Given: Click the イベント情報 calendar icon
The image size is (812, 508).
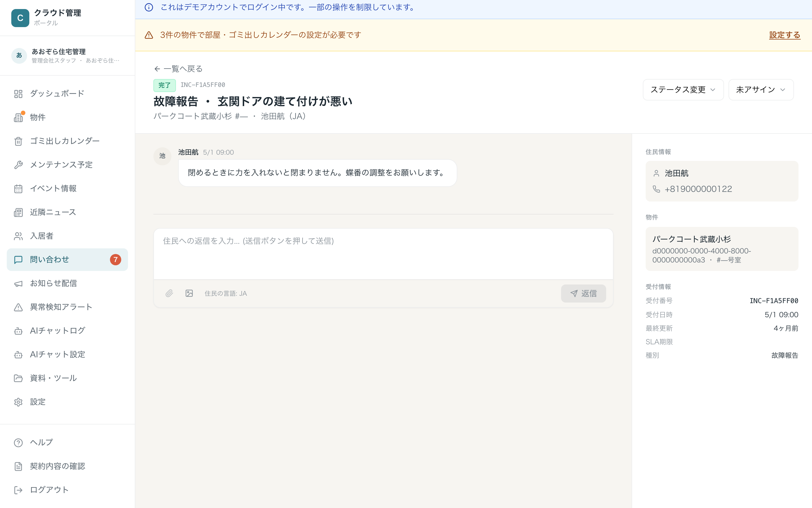Looking at the screenshot, I should coord(18,189).
